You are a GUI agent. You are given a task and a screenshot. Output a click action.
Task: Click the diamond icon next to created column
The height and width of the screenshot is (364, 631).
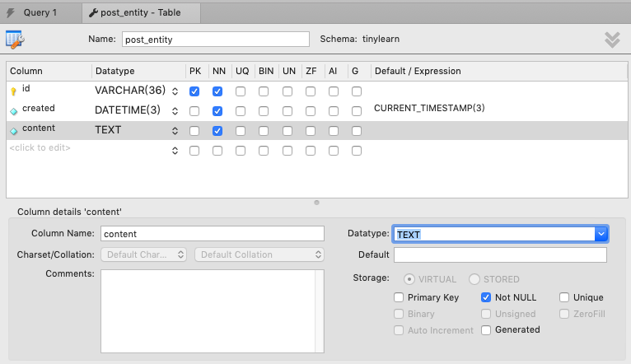coord(13,111)
